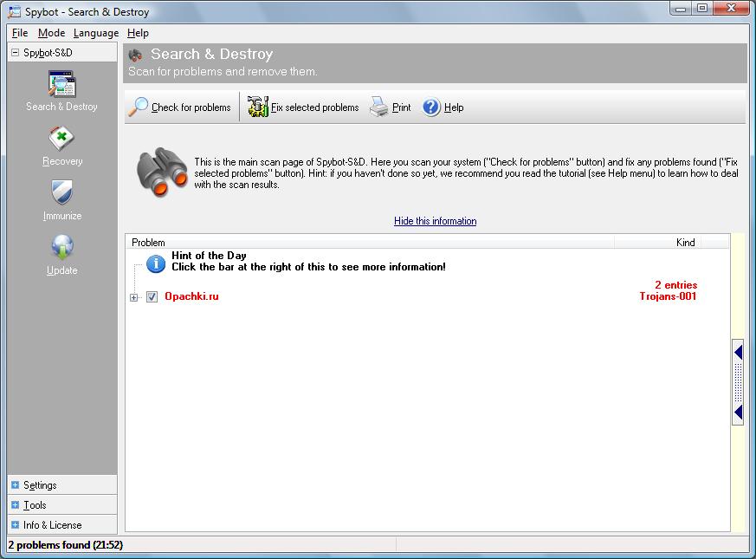The width and height of the screenshot is (756, 559).
Task: Click the Hint of the Day text
Action: pyautogui.click(x=209, y=256)
